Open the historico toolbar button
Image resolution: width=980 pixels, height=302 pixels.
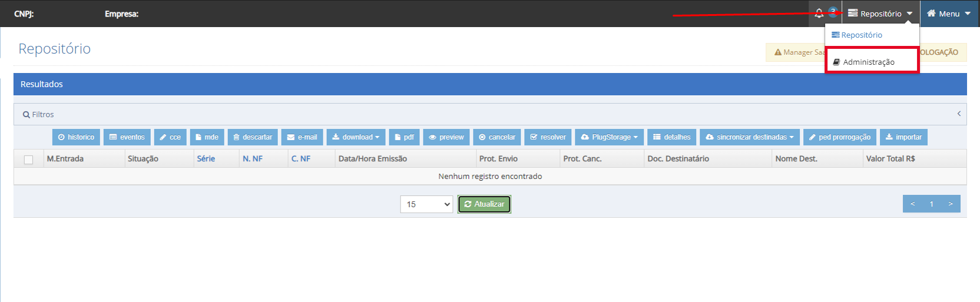pos(76,137)
